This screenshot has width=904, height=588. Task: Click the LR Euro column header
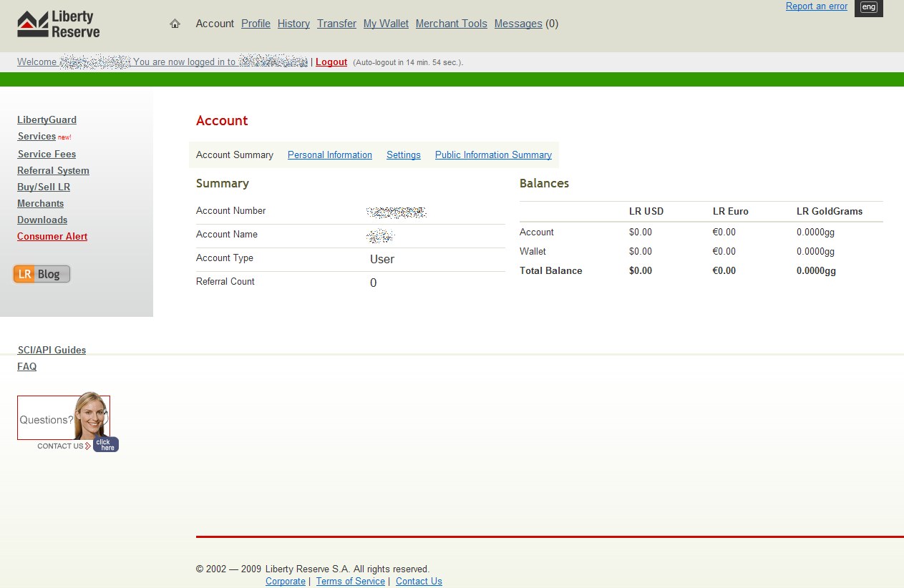[731, 212]
